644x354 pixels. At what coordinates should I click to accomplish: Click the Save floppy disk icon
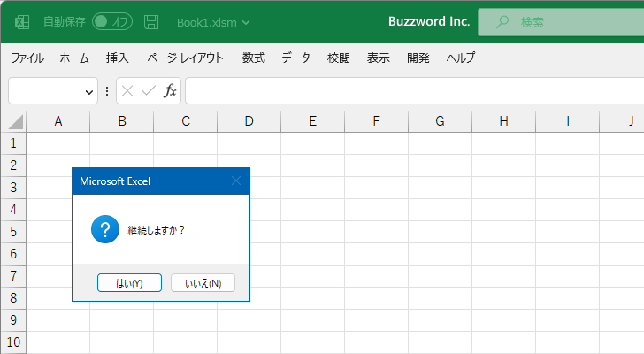coord(151,22)
